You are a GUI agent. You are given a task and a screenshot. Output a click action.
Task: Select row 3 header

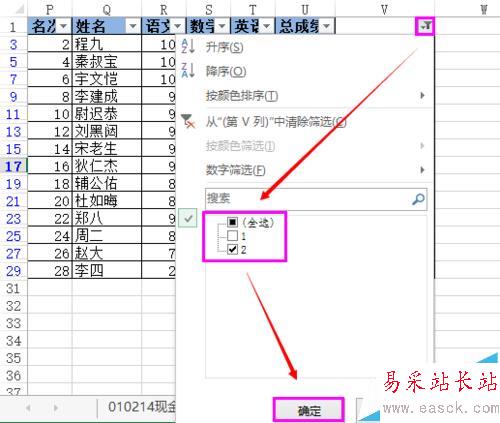pos(13,44)
